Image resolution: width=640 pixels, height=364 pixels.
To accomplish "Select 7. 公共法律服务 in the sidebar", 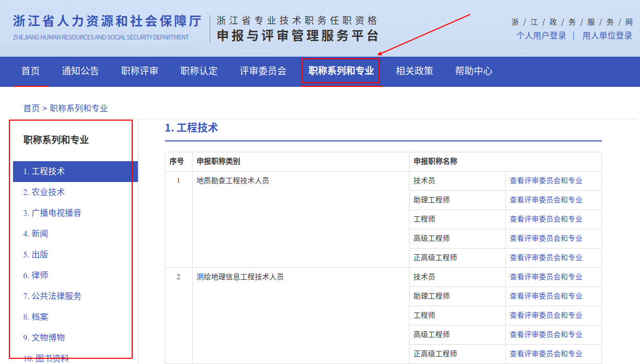I will 52,296.
